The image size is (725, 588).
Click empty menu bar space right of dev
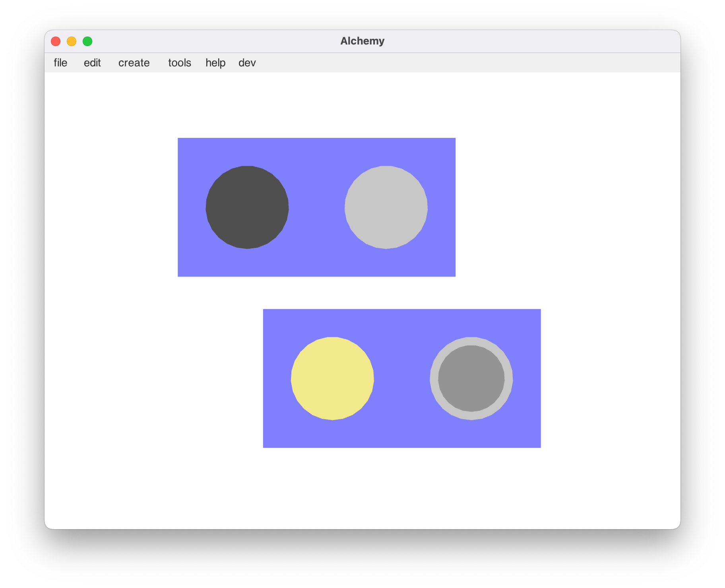pyautogui.click(x=437, y=63)
